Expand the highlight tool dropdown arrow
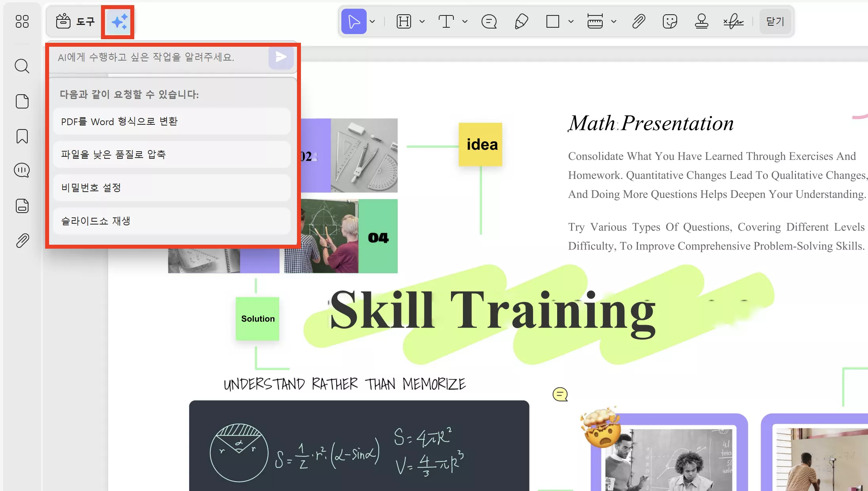This screenshot has width=868, height=491. (422, 21)
